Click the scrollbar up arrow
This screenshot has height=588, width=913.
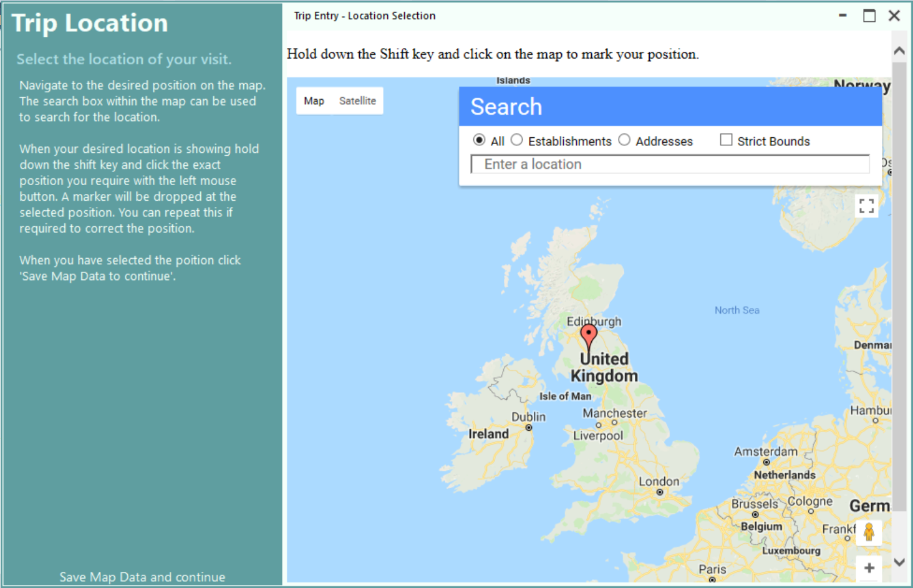tap(899, 51)
